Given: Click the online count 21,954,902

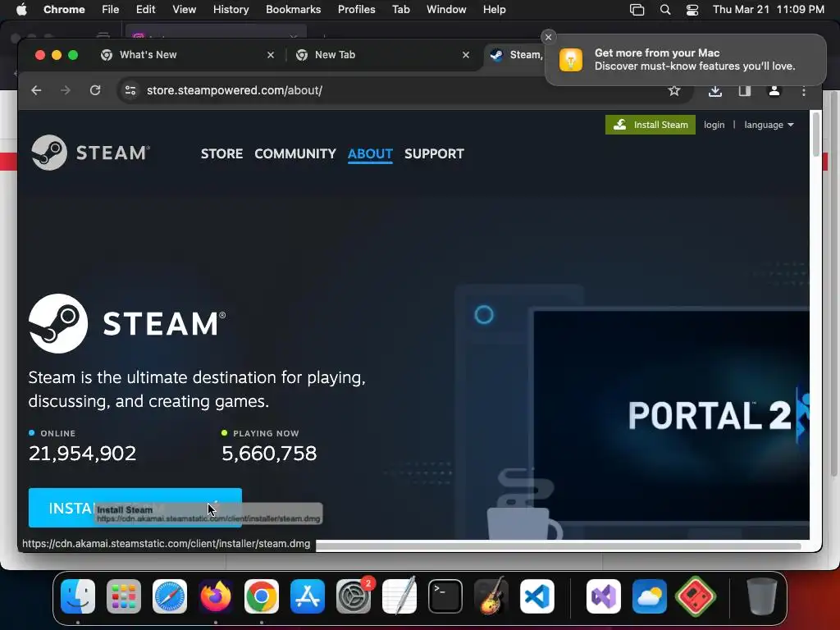Looking at the screenshot, I should pos(83,454).
